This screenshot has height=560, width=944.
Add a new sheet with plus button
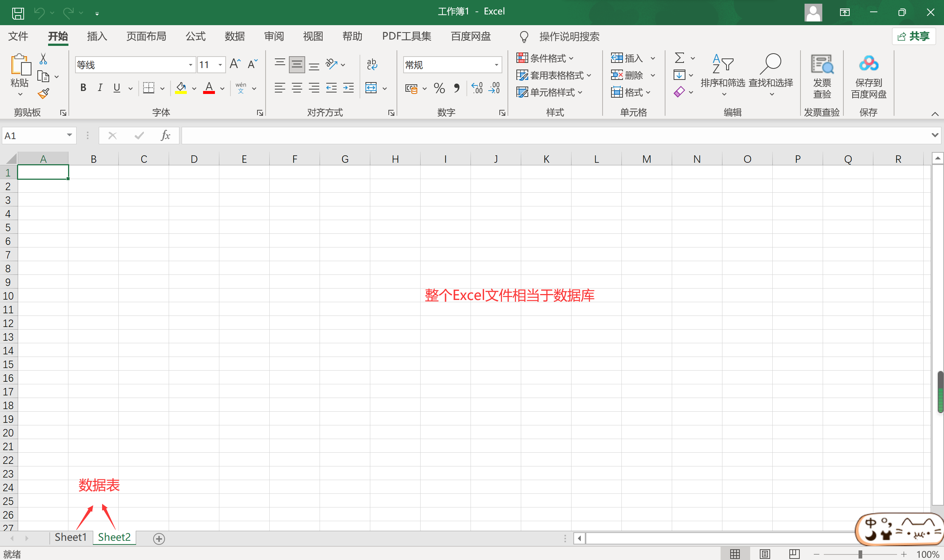tap(159, 539)
